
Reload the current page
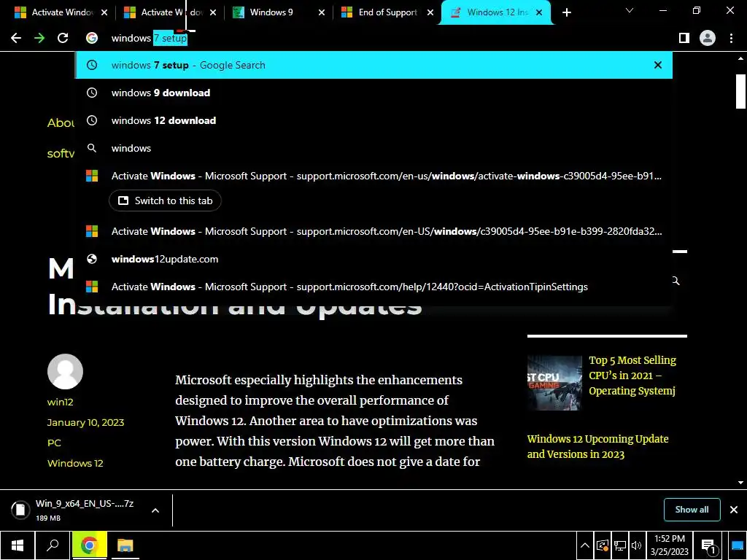63,38
